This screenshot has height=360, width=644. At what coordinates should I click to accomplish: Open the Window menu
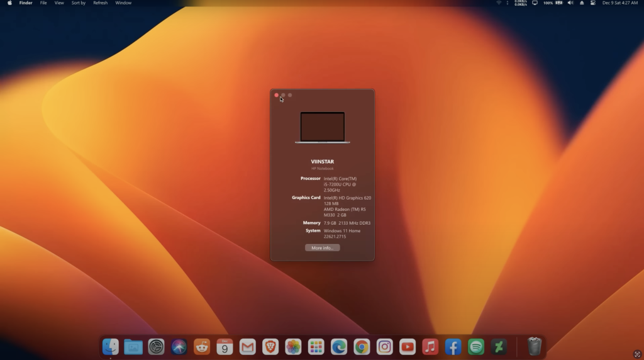(123, 3)
